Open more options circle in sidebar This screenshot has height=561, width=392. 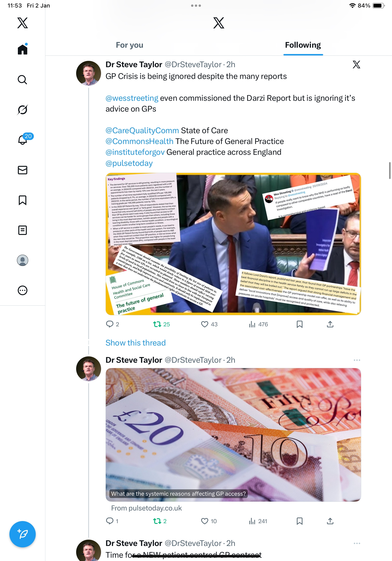pos(23,290)
